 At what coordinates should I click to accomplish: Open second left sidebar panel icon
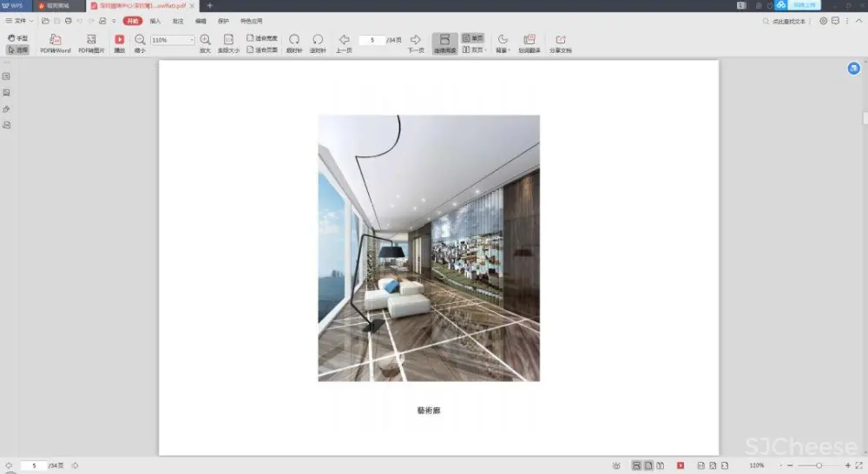click(x=7, y=93)
